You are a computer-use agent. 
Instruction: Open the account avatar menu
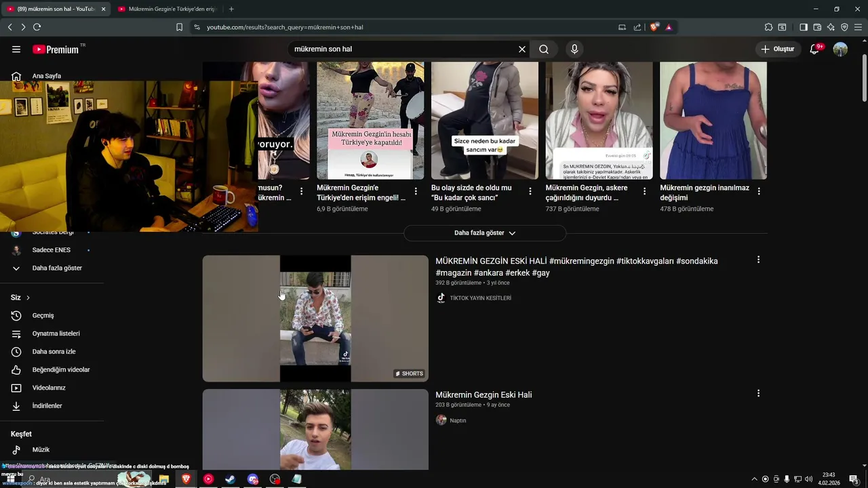pyautogui.click(x=840, y=49)
